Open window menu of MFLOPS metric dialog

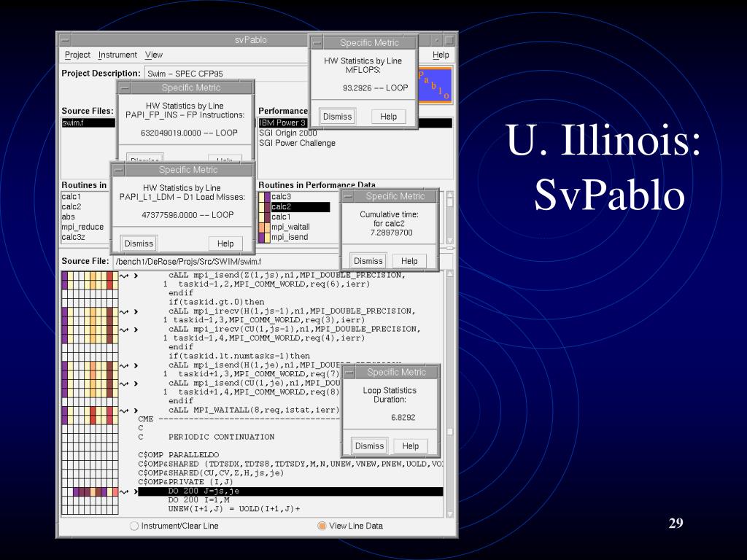[x=317, y=43]
